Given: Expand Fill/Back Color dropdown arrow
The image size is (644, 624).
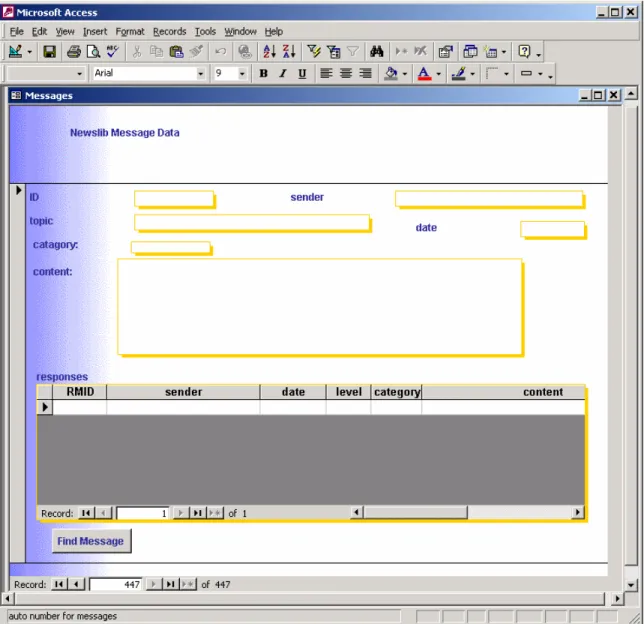Looking at the screenshot, I should point(405,74).
